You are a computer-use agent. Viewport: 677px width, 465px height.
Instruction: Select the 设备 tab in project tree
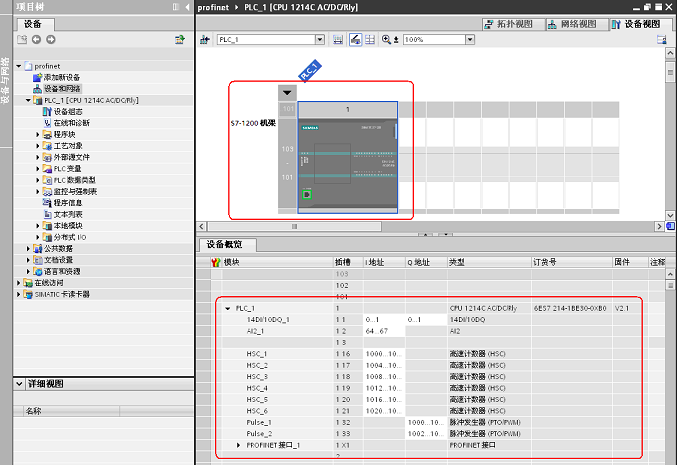[33, 24]
